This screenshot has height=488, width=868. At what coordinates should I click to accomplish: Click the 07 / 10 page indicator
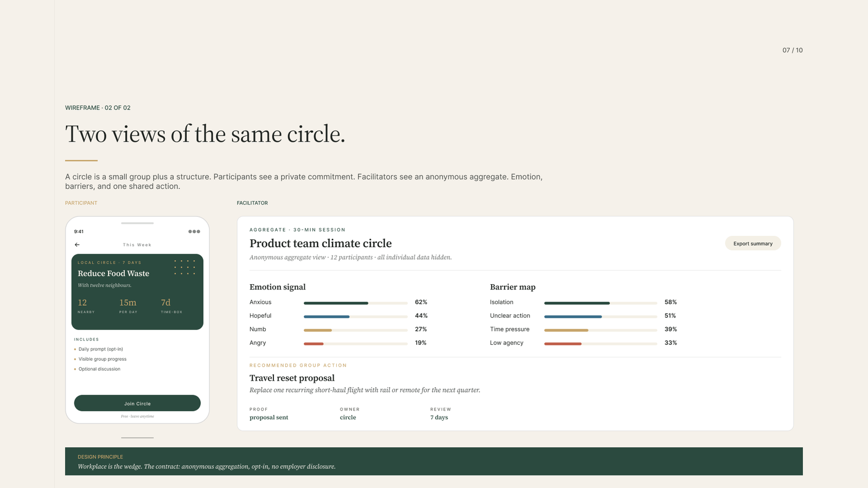[x=793, y=50]
